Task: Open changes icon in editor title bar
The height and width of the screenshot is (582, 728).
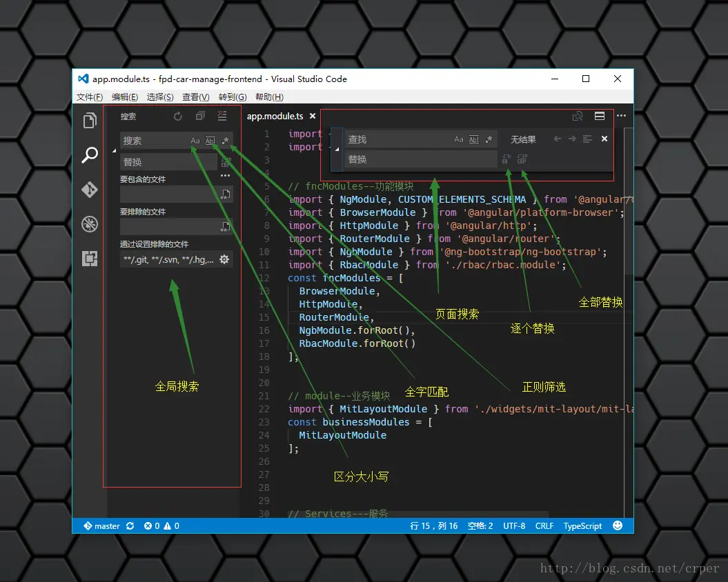Action: point(578,116)
